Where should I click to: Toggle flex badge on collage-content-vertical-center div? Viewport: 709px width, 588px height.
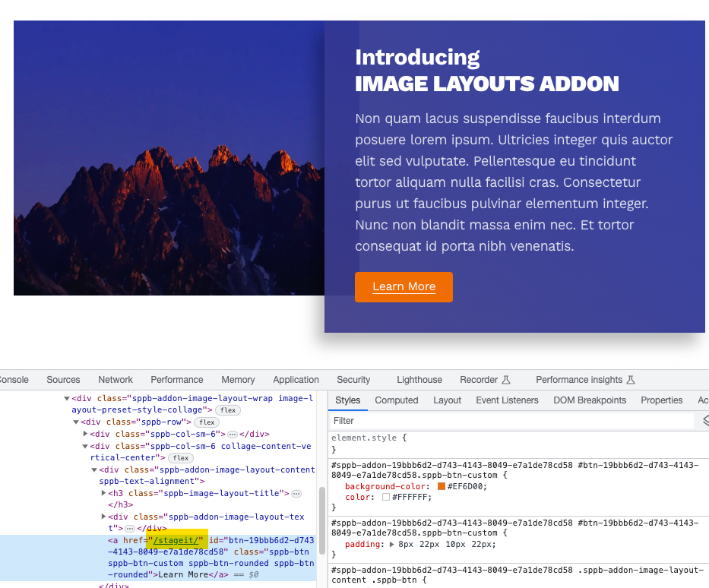pyautogui.click(x=180, y=458)
